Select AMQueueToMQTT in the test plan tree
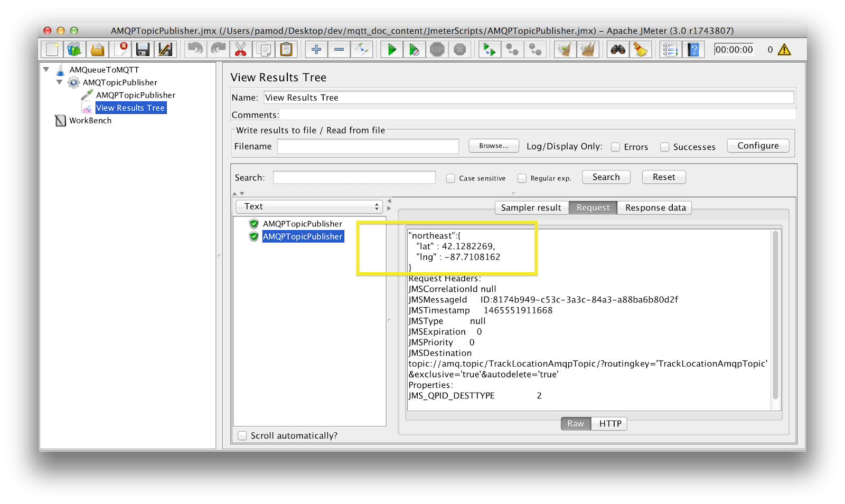The width and height of the screenshot is (845, 504). [x=104, y=70]
